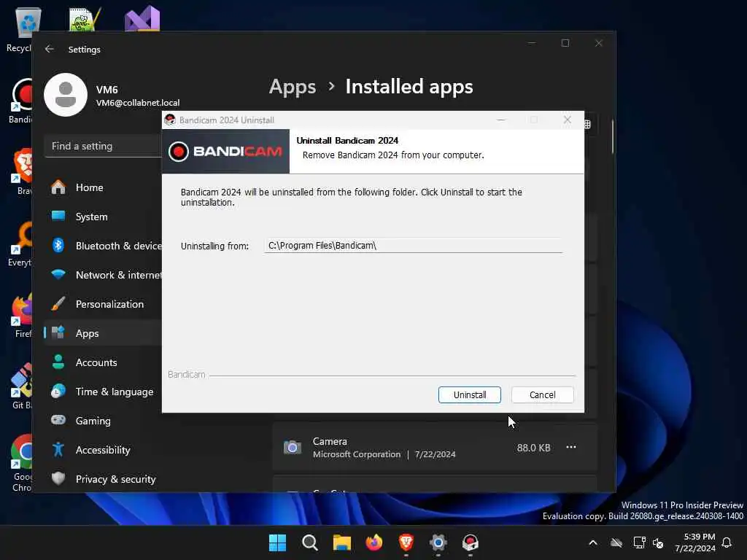This screenshot has height=560, width=747.
Task: Open Privacy & security settings
Action: pos(103,479)
